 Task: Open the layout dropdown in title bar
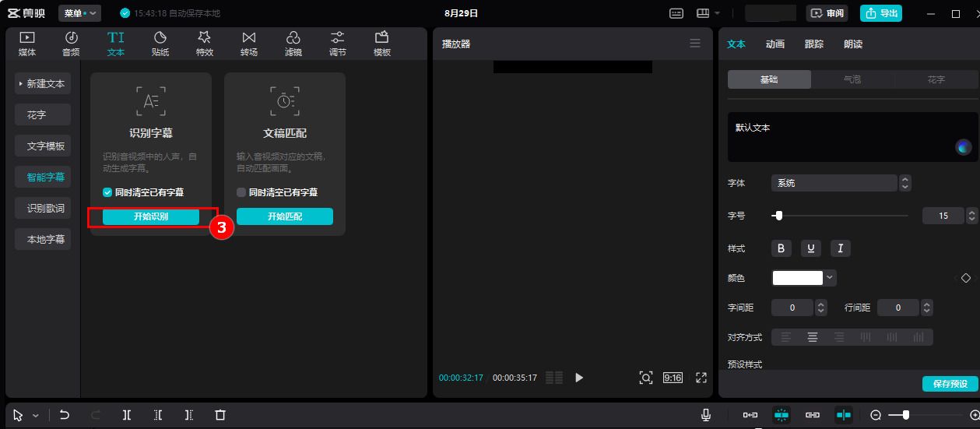pyautogui.click(x=708, y=13)
